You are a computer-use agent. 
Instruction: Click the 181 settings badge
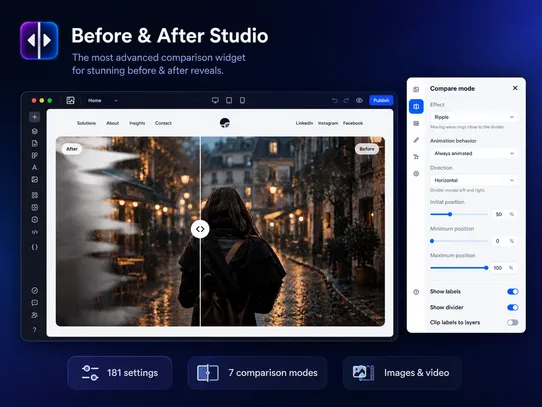coord(120,373)
